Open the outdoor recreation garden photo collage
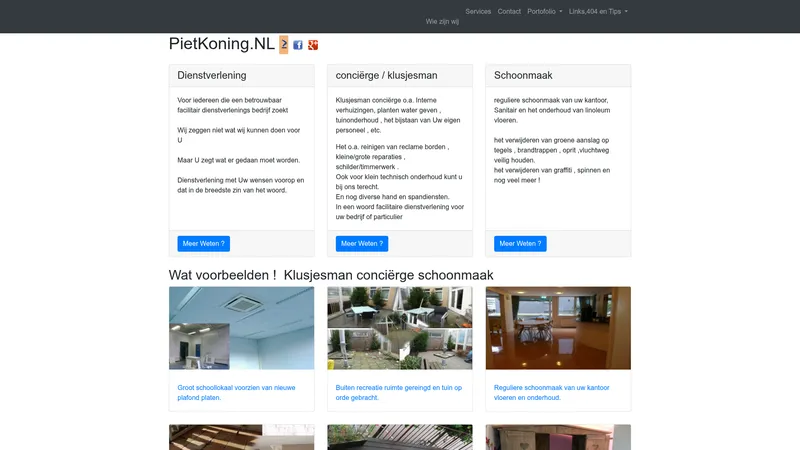800x450 pixels. pos(399,328)
